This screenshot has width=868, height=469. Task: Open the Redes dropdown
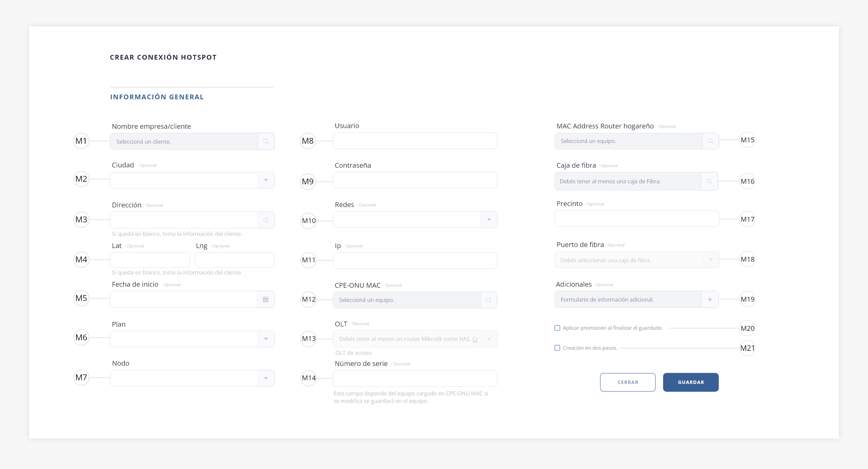point(489,220)
